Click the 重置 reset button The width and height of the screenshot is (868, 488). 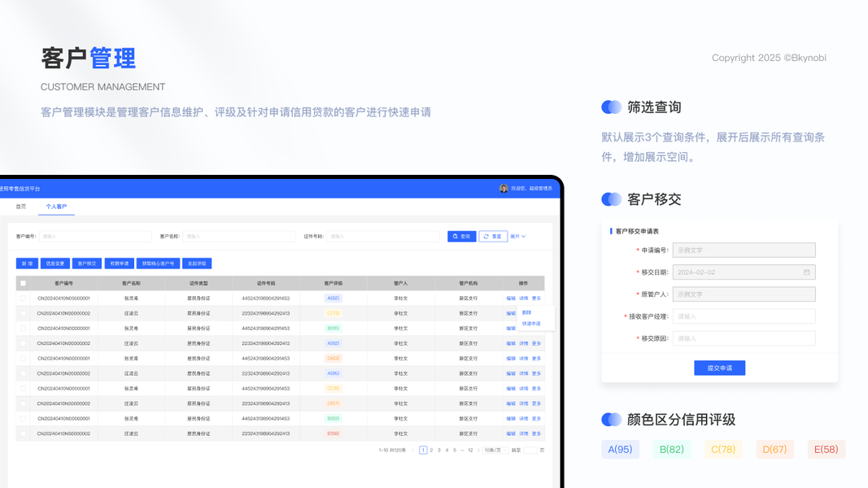click(493, 236)
